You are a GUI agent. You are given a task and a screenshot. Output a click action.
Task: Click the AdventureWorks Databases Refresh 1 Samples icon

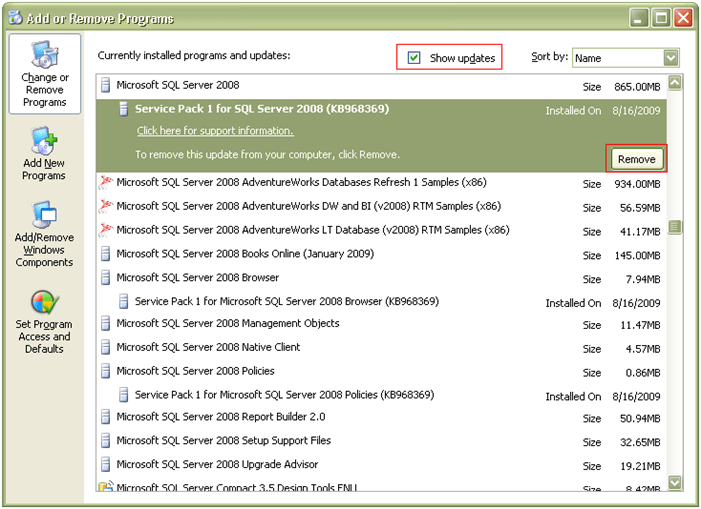click(x=105, y=182)
